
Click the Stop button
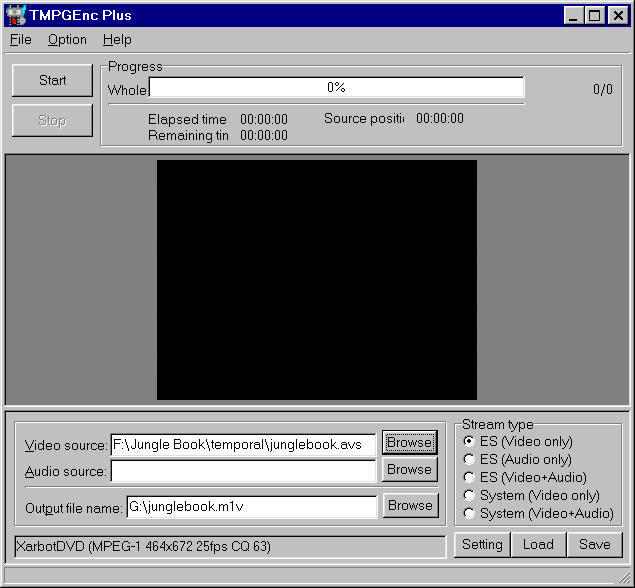click(52, 120)
